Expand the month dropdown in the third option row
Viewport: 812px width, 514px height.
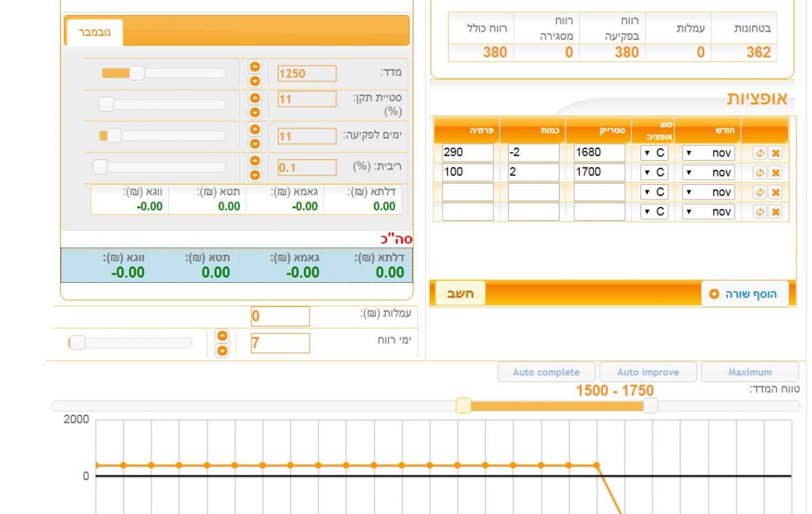[x=708, y=192]
